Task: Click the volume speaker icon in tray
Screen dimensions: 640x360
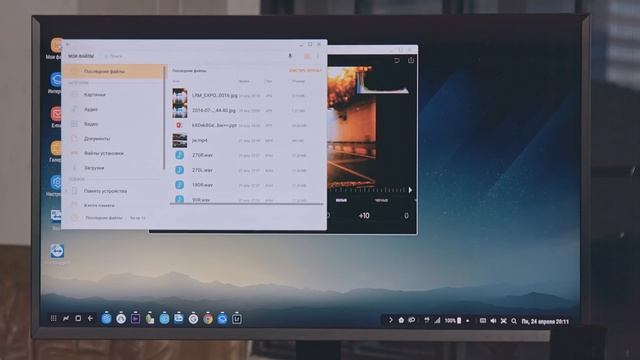Action: 493,321
